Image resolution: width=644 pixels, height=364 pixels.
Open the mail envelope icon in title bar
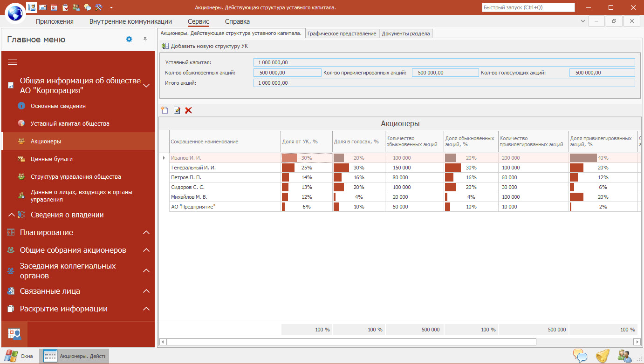[43, 7]
